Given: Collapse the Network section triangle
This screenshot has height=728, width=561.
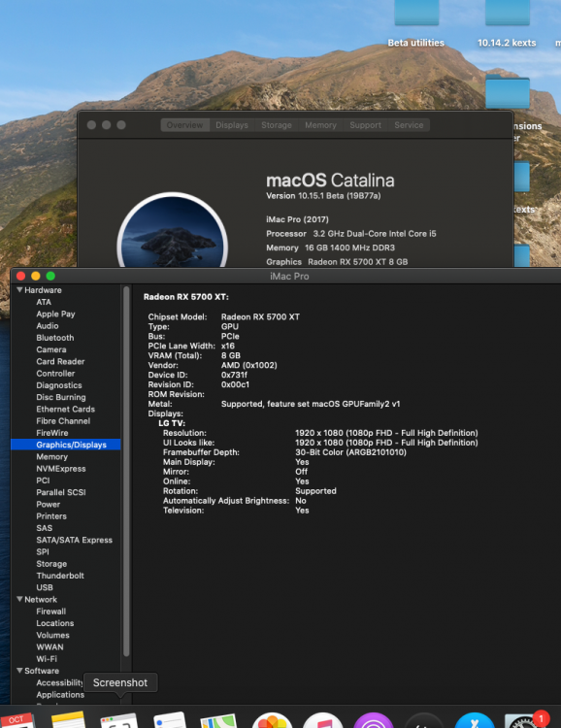Looking at the screenshot, I should pyautogui.click(x=19, y=600).
